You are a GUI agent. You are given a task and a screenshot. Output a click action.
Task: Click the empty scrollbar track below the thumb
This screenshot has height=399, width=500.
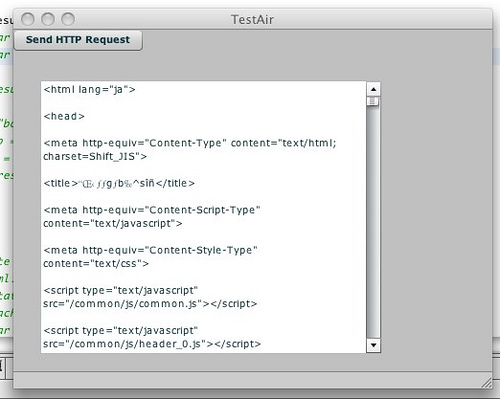(x=373, y=222)
